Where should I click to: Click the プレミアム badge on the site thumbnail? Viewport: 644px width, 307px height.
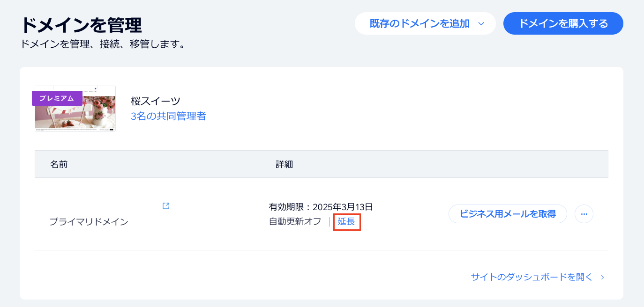(x=57, y=98)
